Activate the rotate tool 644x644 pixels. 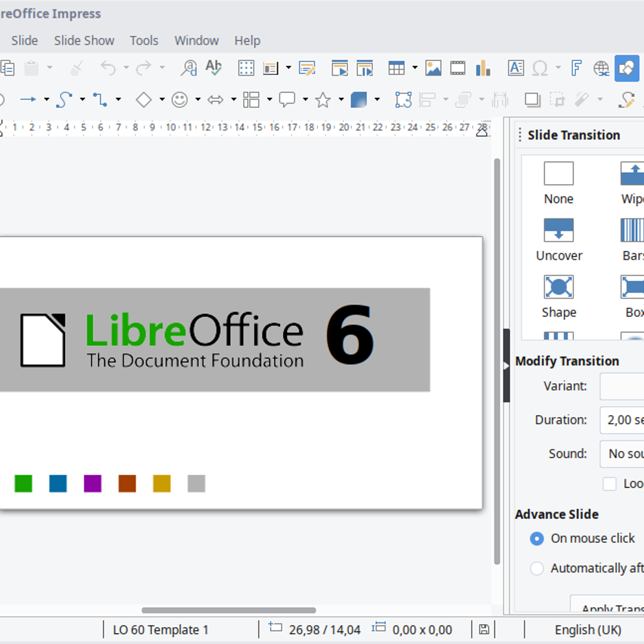[x=403, y=99]
